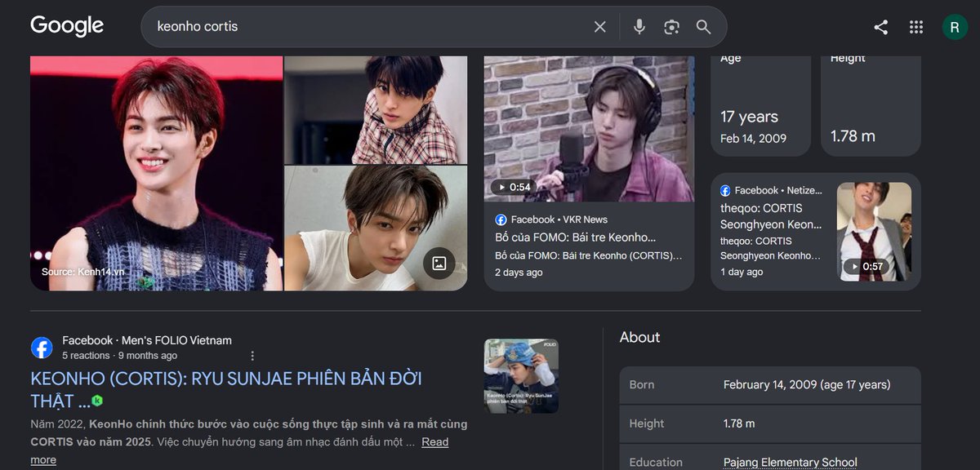Play the 0:57 video badge
Viewport: 980px width, 470px height.
[866, 266]
